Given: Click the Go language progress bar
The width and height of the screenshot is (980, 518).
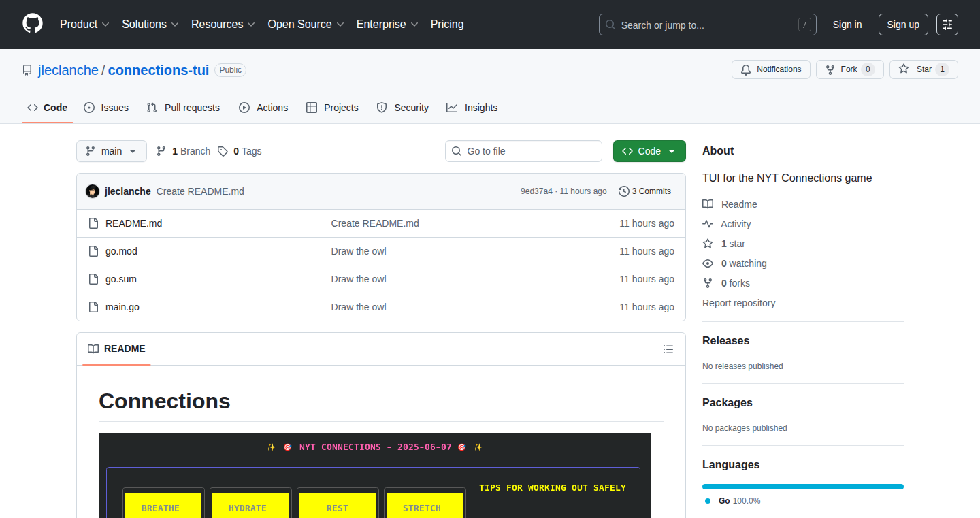Looking at the screenshot, I should tap(803, 487).
